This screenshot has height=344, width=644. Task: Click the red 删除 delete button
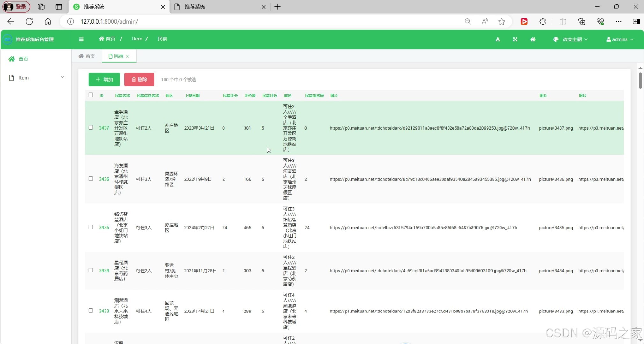tap(139, 79)
